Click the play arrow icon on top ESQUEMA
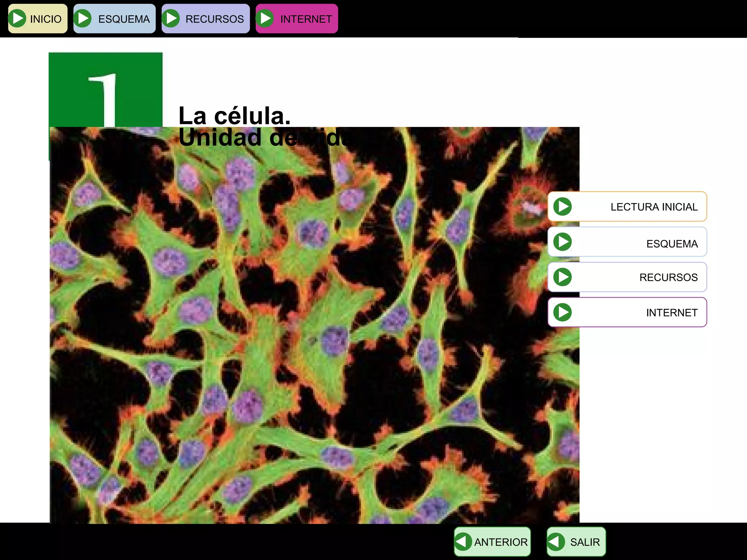The height and width of the screenshot is (560, 747). [x=83, y=19]
